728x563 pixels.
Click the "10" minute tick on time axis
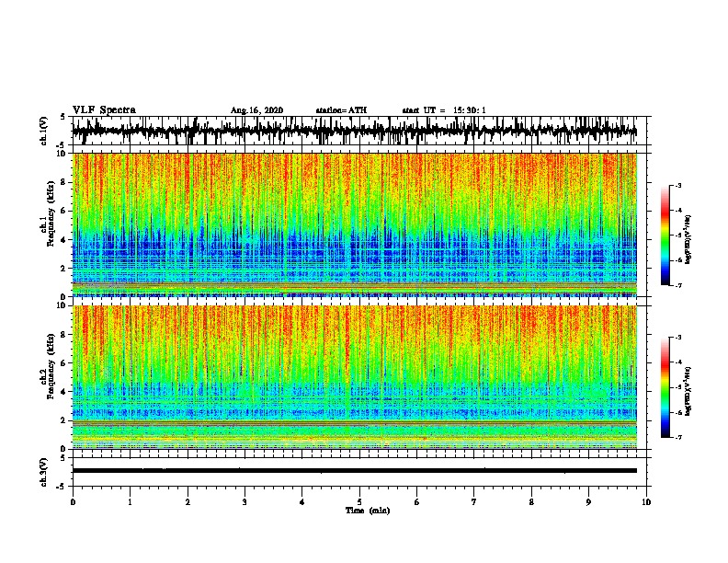point(646,502)
